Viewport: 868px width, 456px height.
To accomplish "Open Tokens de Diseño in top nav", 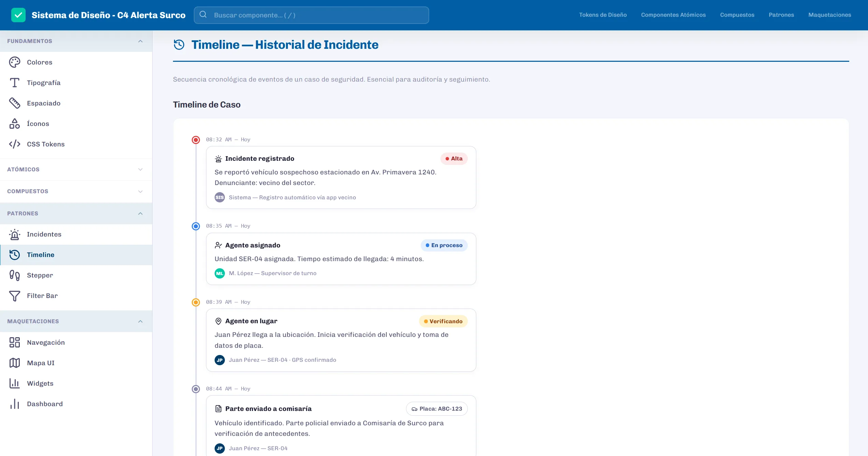I will pyautogui.click(x=603, y=15).
